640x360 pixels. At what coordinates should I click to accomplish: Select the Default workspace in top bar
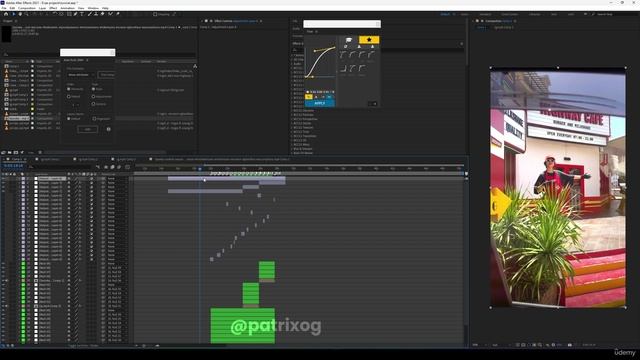click(445, 14)
